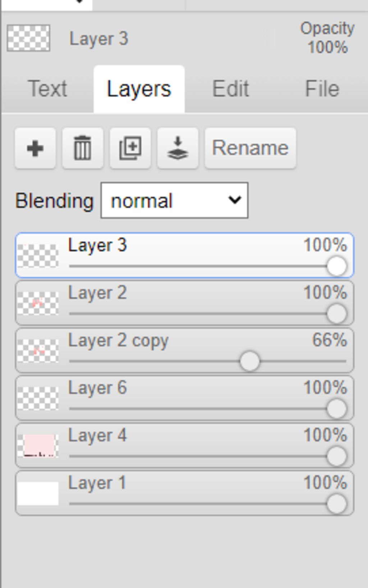Viewport: 368px width, 588px height.
Task: Select the Layers tab
Action: tap(139, 89)
